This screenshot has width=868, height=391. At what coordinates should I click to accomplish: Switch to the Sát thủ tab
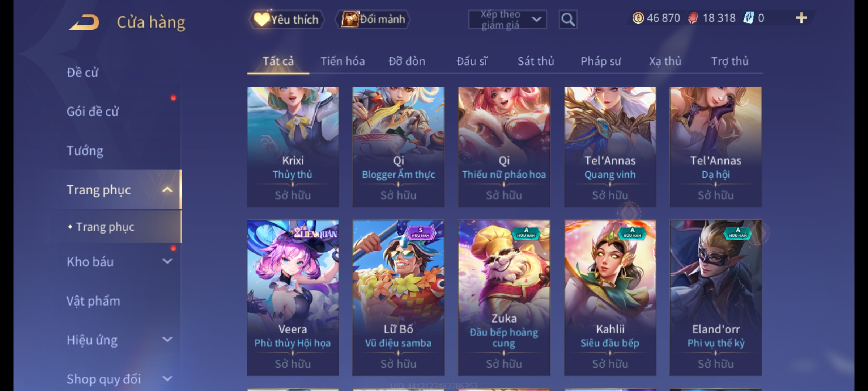tap(536, 61)
